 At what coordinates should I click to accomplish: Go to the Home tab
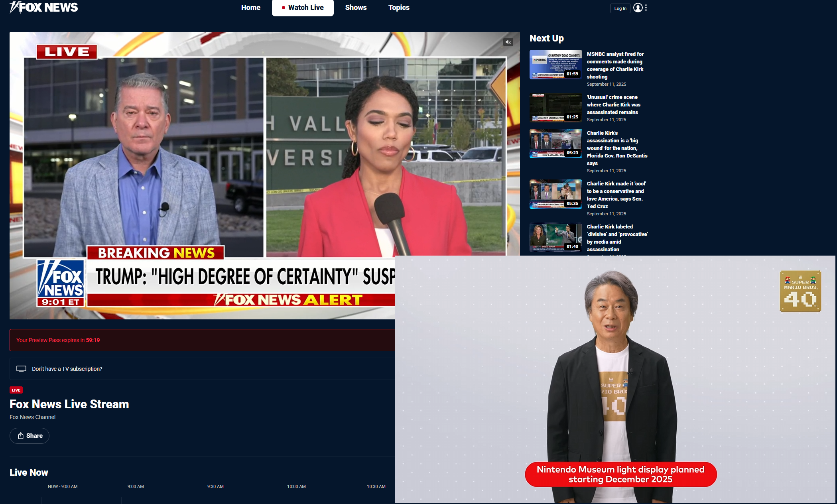coord(250,8)
